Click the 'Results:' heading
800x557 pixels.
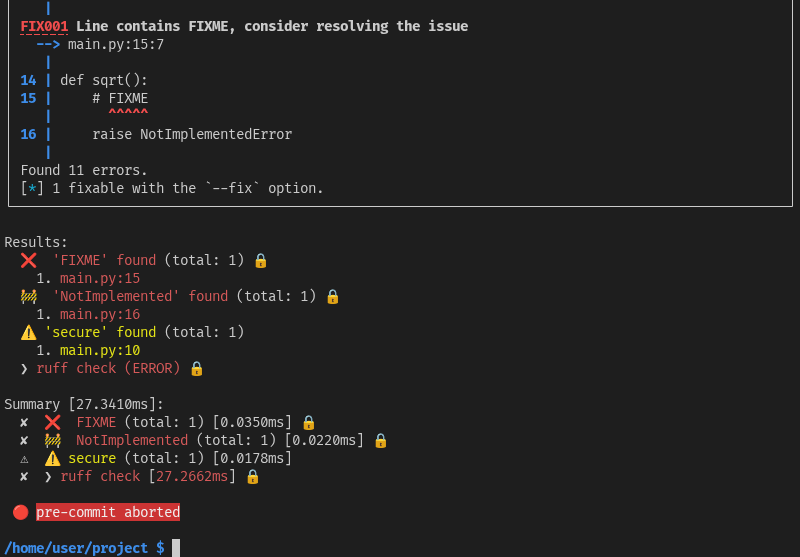pyautogui.click(x=36, y=242)
